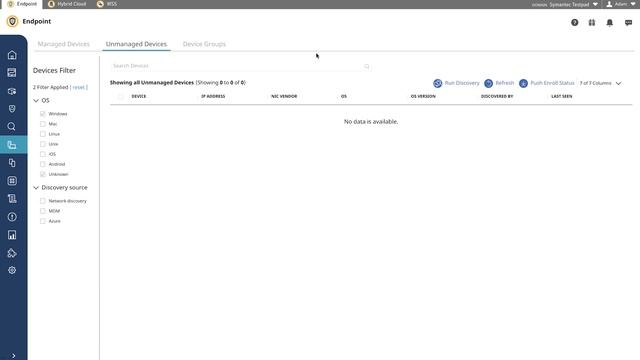Click the notifications bell icon
640x360 pixels.
tap(609, 22)
